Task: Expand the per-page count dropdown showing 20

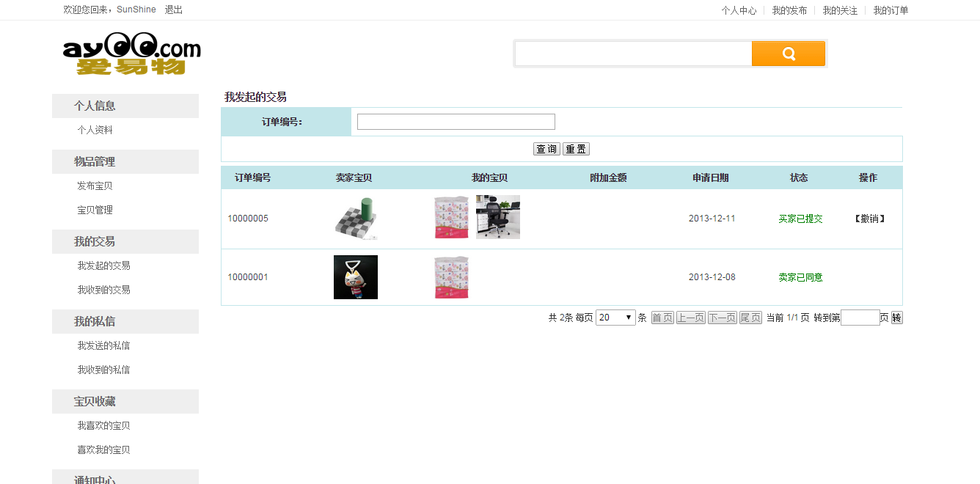Action: click(x=615, y=318)
